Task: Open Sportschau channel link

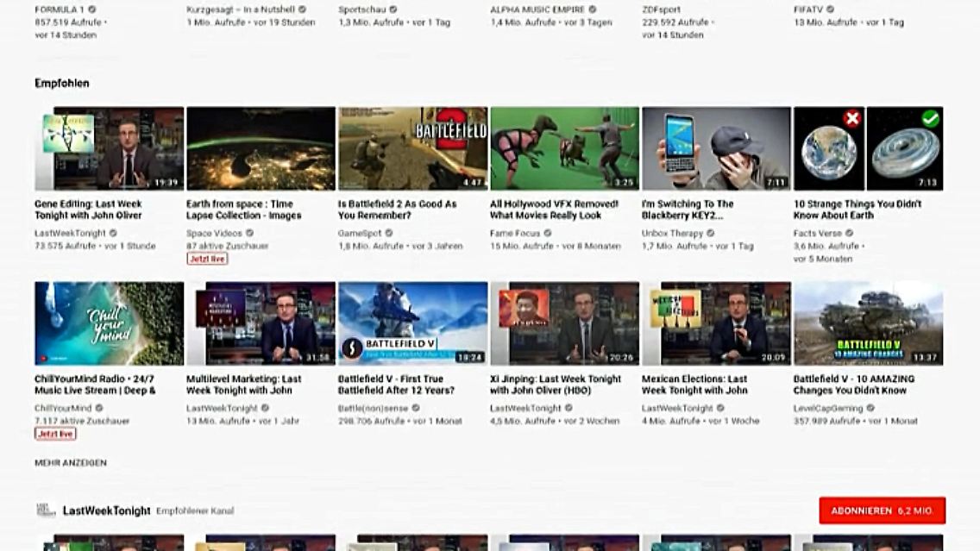Action: click(x=361, y=9)
